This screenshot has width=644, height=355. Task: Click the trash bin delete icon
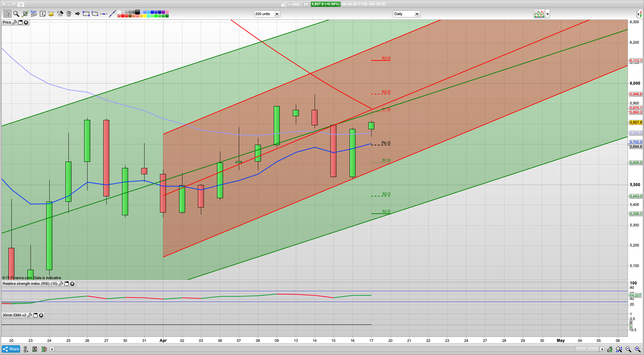pyautogui.click(x=69, y=14)
